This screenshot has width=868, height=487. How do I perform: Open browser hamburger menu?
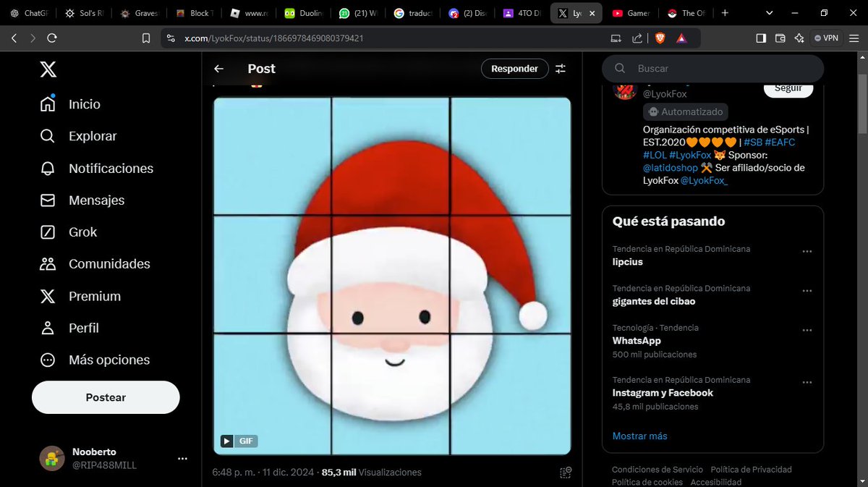click(854, 38)
